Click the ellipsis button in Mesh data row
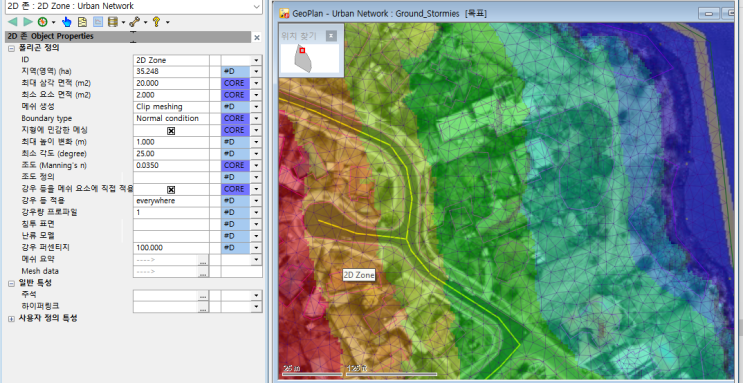Image resolution: width=743 pixels, height=383 pixels. click(x=203, y=272)
